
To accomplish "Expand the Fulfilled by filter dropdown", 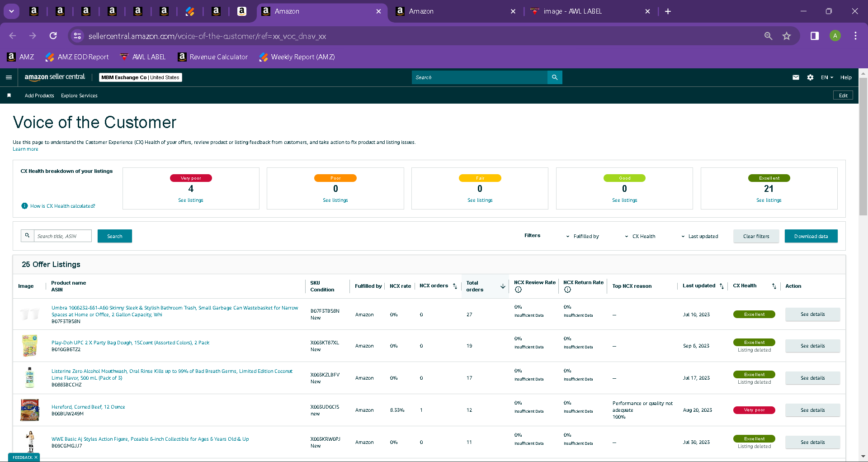I will tap(582, 236).
